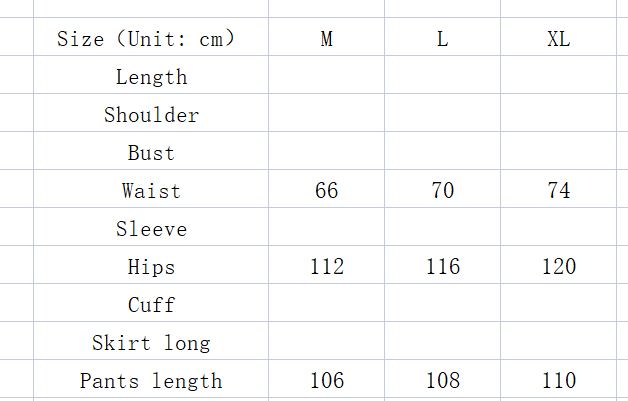This screenshot has width=628, height=401.
Task: Select the Waist value 66 cell
Action: point(327,191)
